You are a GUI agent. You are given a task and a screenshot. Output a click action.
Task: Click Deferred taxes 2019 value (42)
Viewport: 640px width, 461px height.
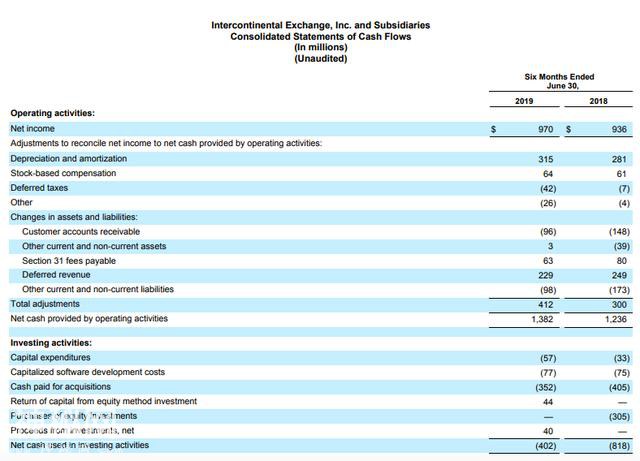[548, 189]
